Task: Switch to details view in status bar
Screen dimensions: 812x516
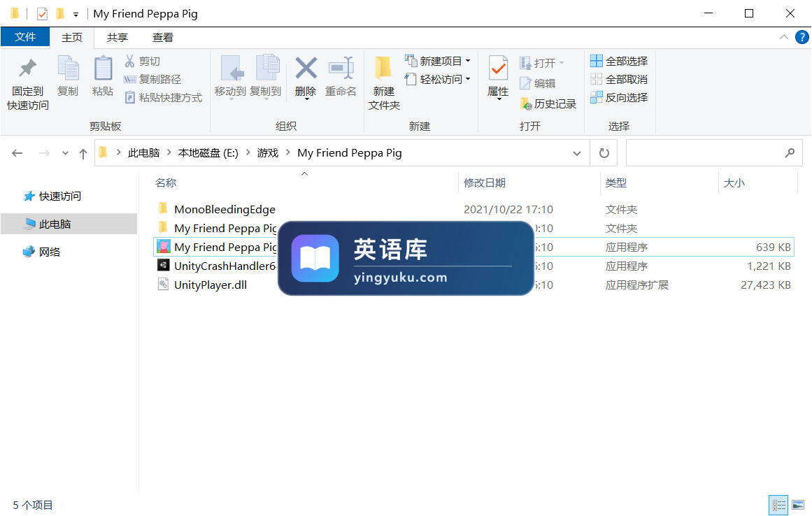Action: (778, 505)
